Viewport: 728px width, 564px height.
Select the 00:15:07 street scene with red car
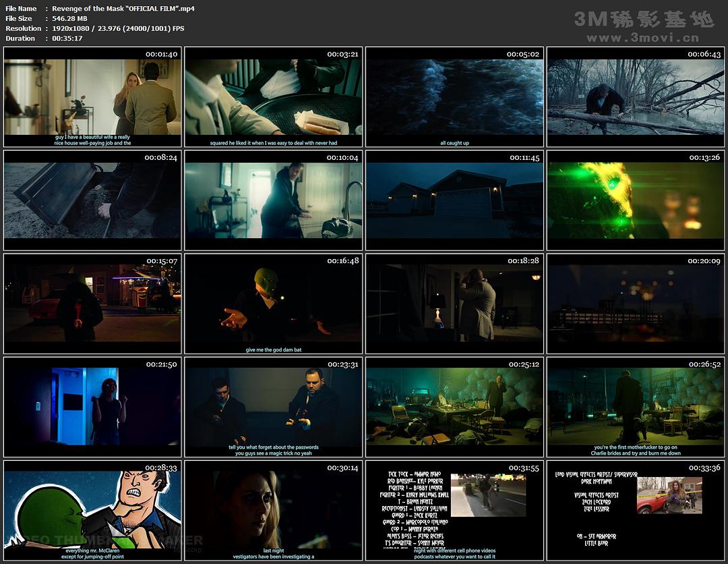tap(92, 304)
